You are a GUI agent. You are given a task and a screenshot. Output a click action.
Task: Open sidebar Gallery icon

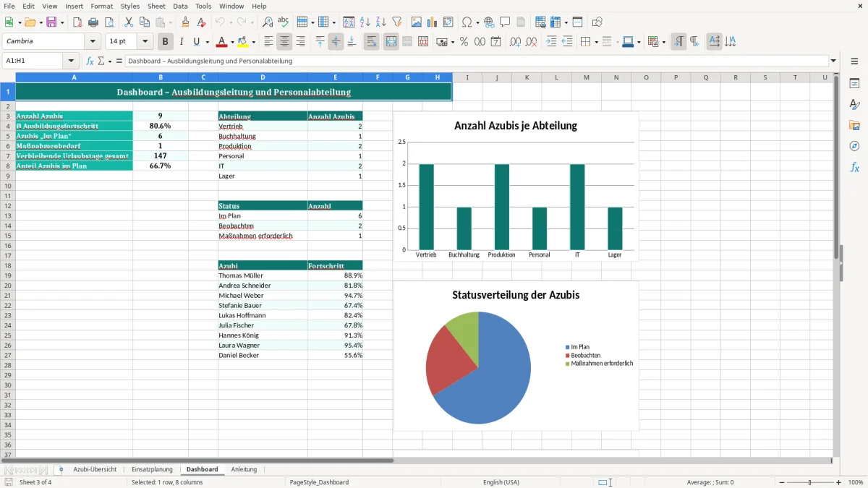[x=854, y=126]
